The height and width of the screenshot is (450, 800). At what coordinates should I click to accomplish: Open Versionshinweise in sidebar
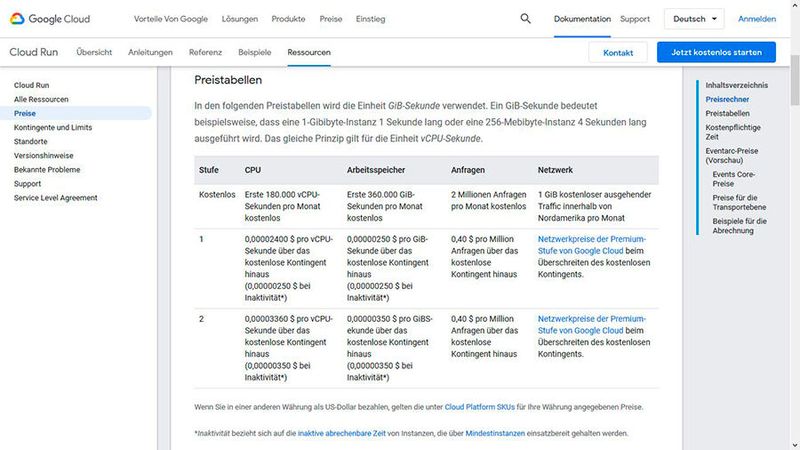coord(43,155)
